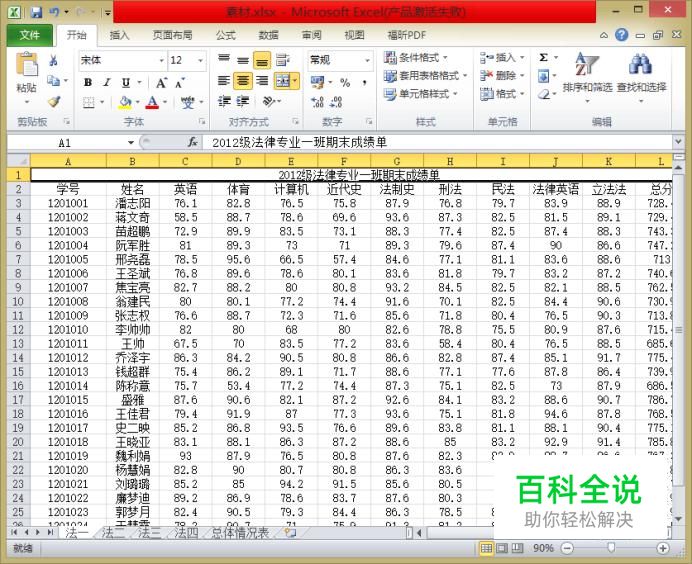Apply the fill color bucket
The width and height of the screenshot is (692, 564).
click(x=125, y=102)
